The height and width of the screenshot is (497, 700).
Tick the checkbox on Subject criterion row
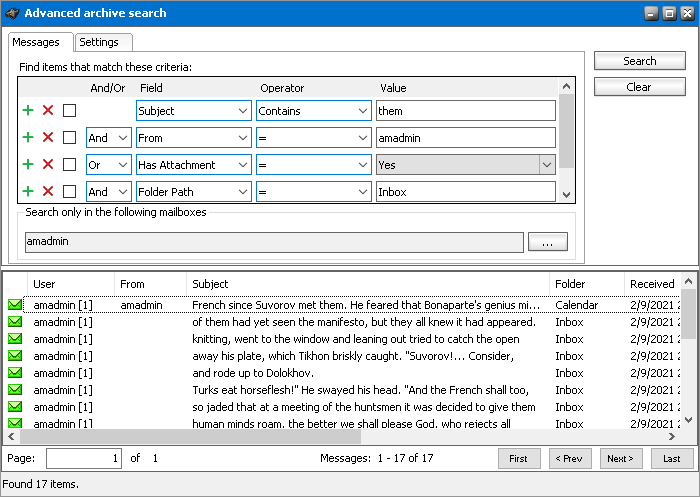(x=69, y=111)
